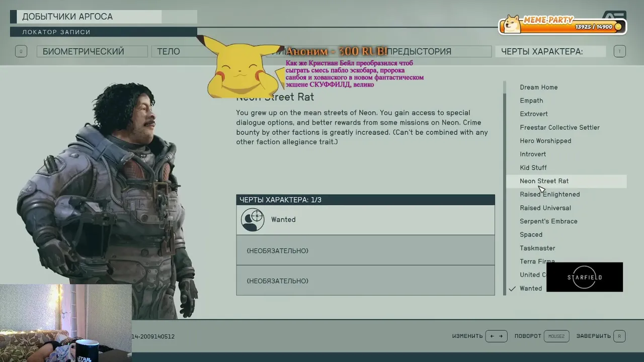Image resolution: width=644 pixels, height=362 pixels.
Task: Click the ЗАВЕРШИТЬ R key button
Action: click(619, 336)
